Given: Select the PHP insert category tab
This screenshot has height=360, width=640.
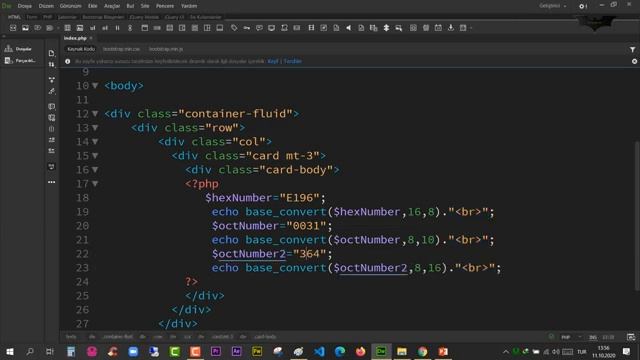Looking at the screenshot, I should click(47, 17).
